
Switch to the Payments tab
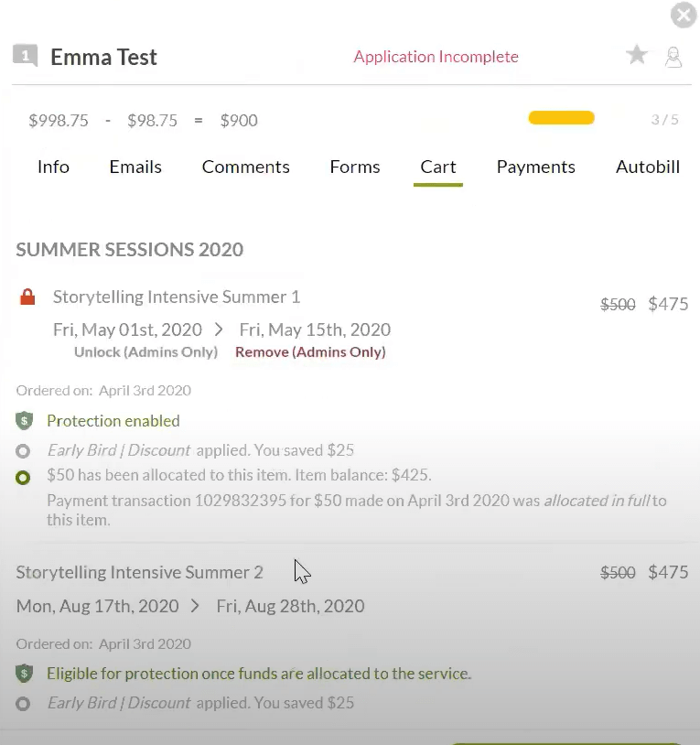coord(535,167)
